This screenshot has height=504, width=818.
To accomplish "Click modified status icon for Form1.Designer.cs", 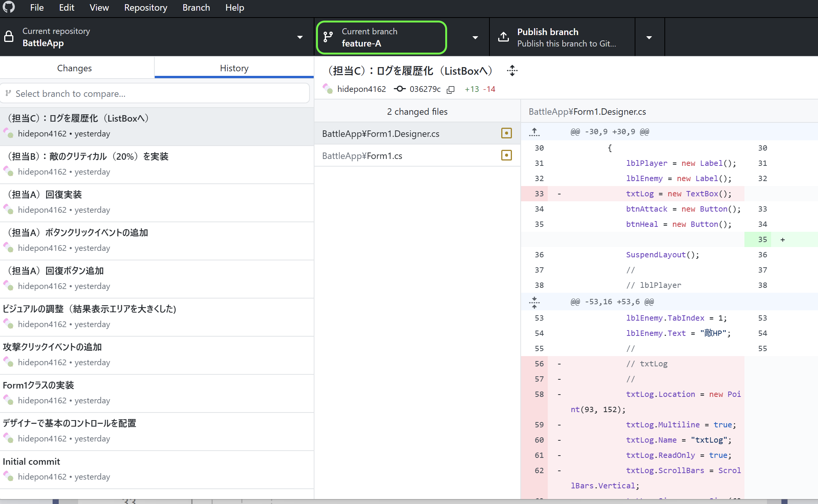I will [x=506, y=133].
